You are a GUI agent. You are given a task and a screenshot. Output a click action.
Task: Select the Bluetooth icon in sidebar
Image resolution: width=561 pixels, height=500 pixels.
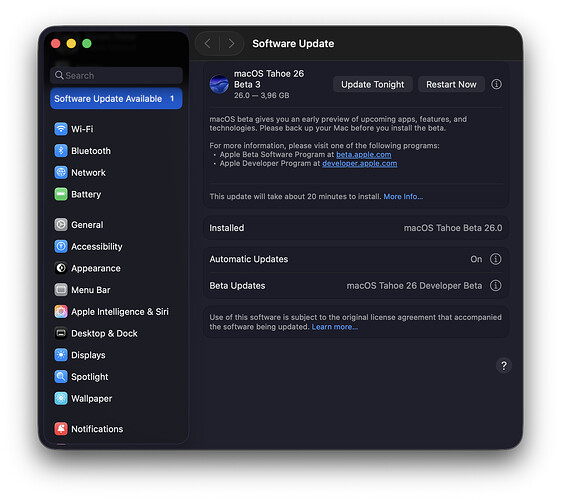pyautogui.click(x=61, y=151)
